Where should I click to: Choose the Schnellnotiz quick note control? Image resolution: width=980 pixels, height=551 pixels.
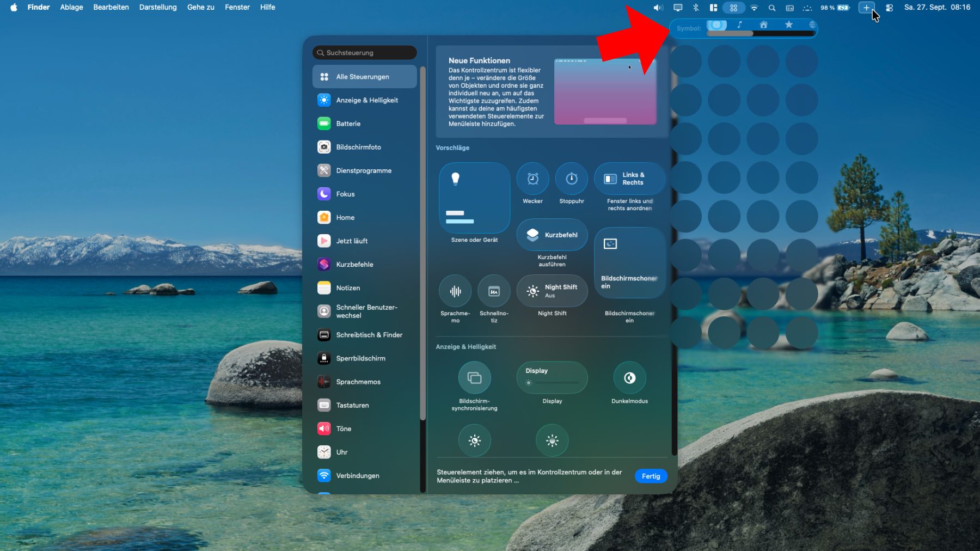pos(494,291)
